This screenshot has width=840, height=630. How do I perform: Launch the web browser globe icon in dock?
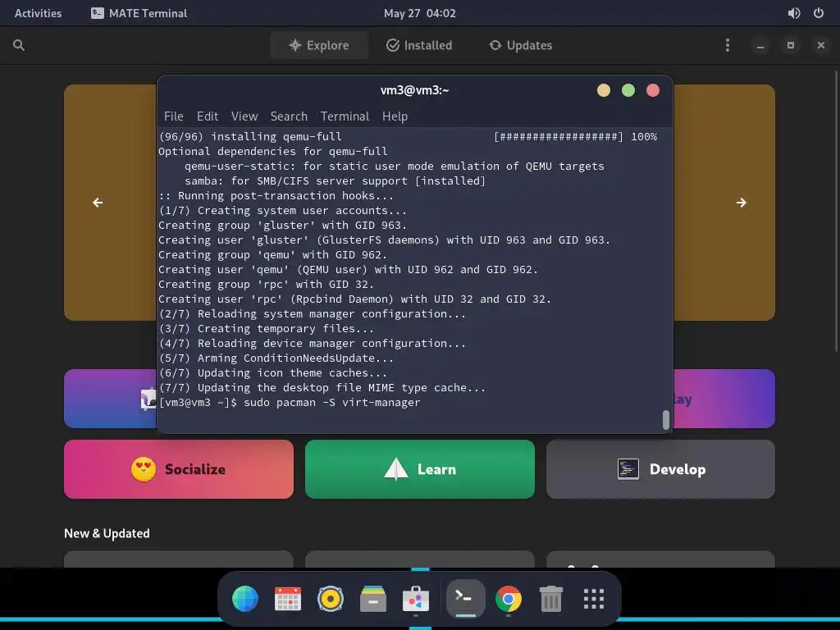245,599
